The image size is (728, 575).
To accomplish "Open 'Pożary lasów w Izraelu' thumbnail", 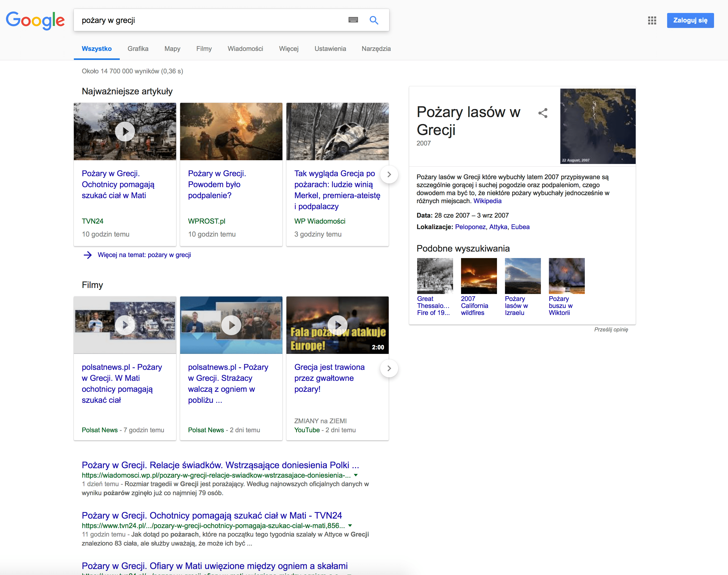I will pos(523,276).
